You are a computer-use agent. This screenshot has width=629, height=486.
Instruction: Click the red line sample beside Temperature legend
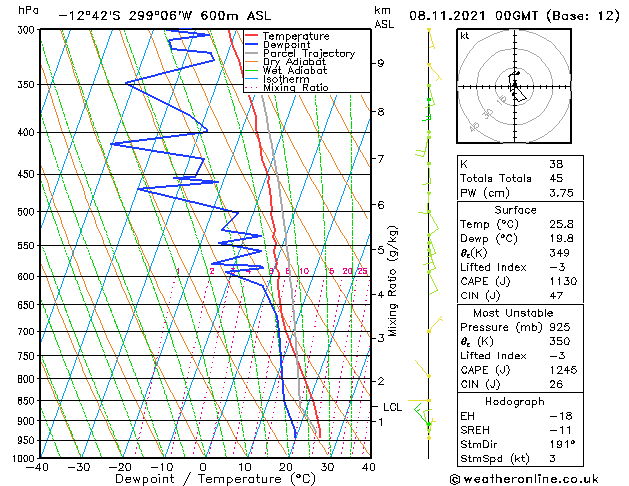[252, 36]
